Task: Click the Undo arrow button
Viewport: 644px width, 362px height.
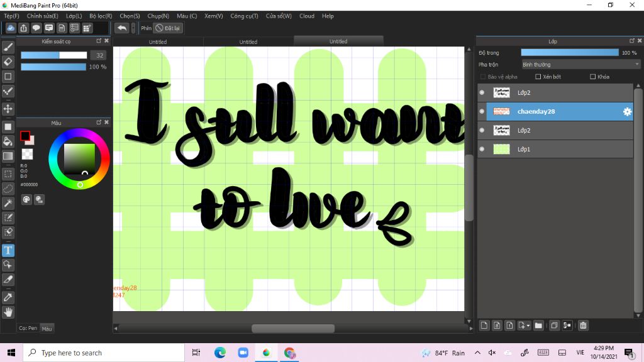Action: point(121,28)
